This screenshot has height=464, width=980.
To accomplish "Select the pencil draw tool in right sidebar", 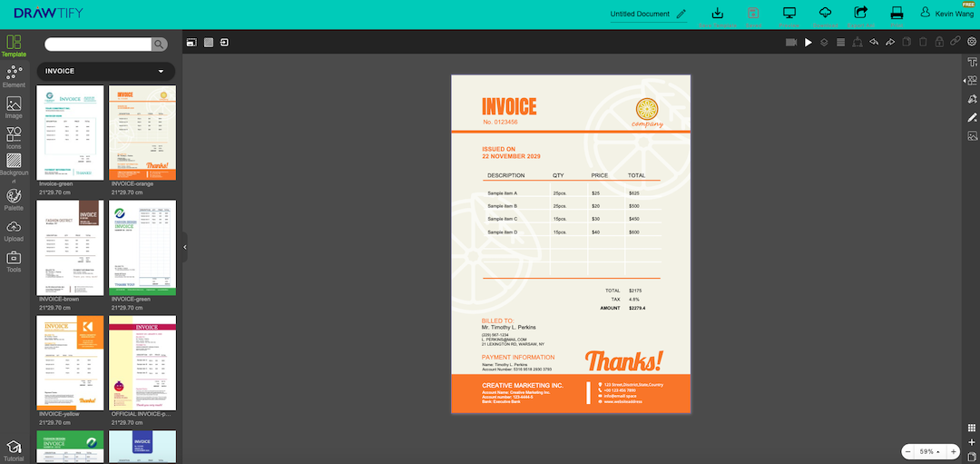I will (x=972, y=117).
